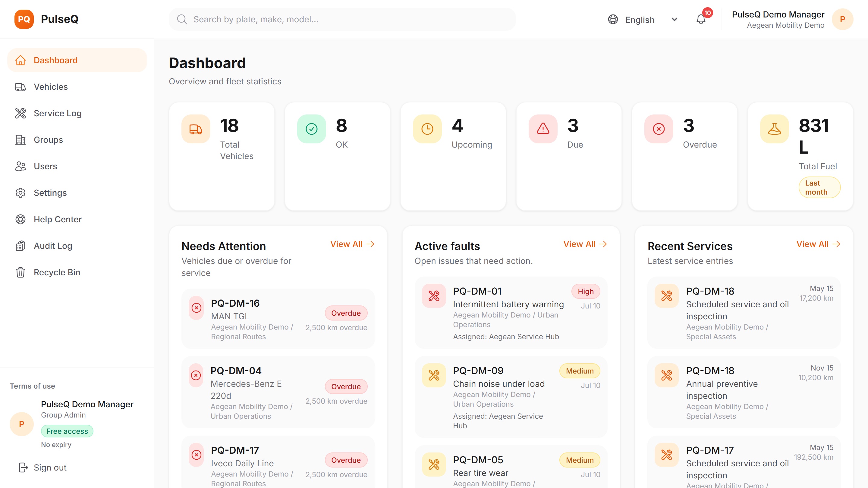The height and width of the screenshot is (488, 868).
Task: Click View All in Recent Services
Action: (818, 244)
